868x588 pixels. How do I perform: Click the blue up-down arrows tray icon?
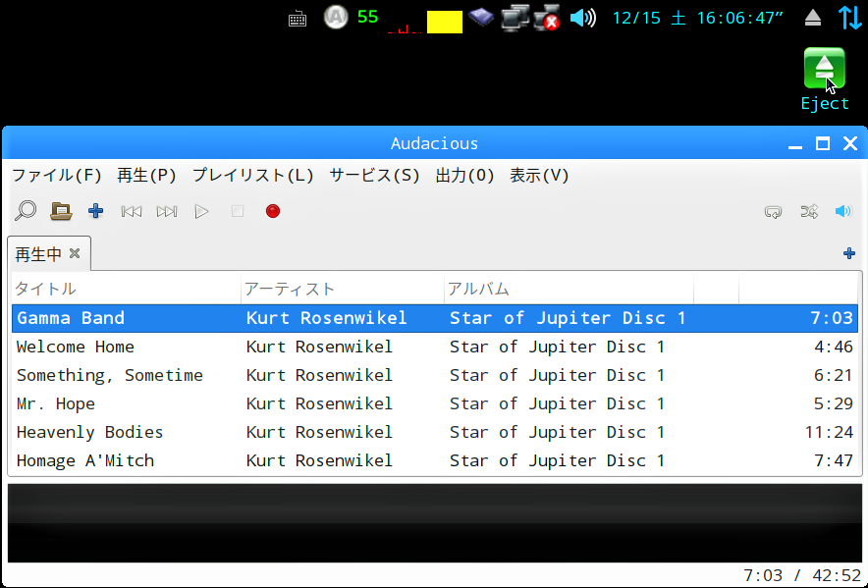pos(849,17)
